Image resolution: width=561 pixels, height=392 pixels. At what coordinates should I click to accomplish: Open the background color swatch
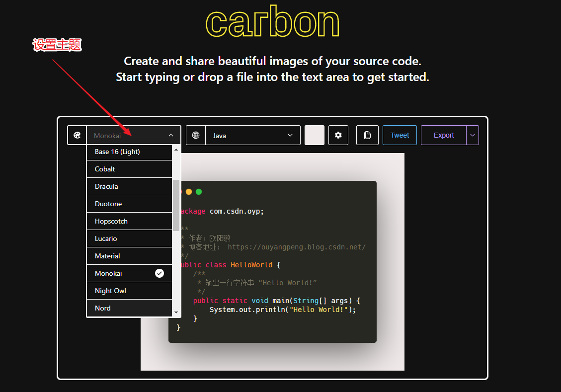pyautogui.click(x=315, y=135)
